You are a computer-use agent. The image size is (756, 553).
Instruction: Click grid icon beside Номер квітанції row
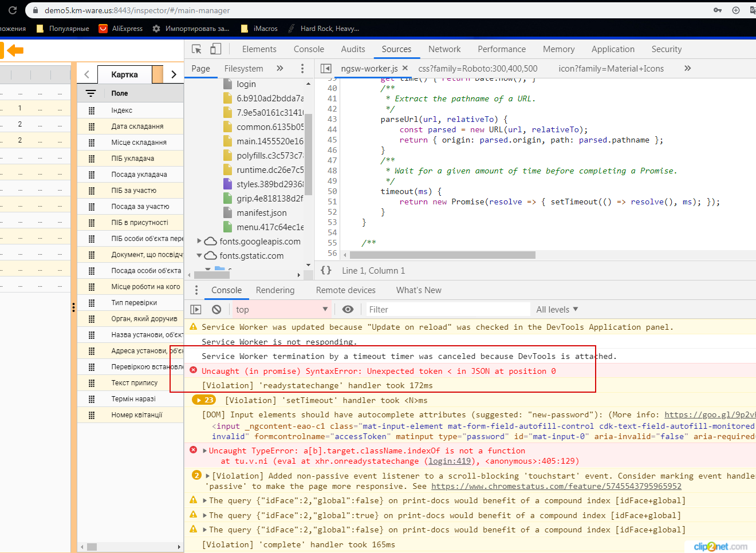[92, 415]
